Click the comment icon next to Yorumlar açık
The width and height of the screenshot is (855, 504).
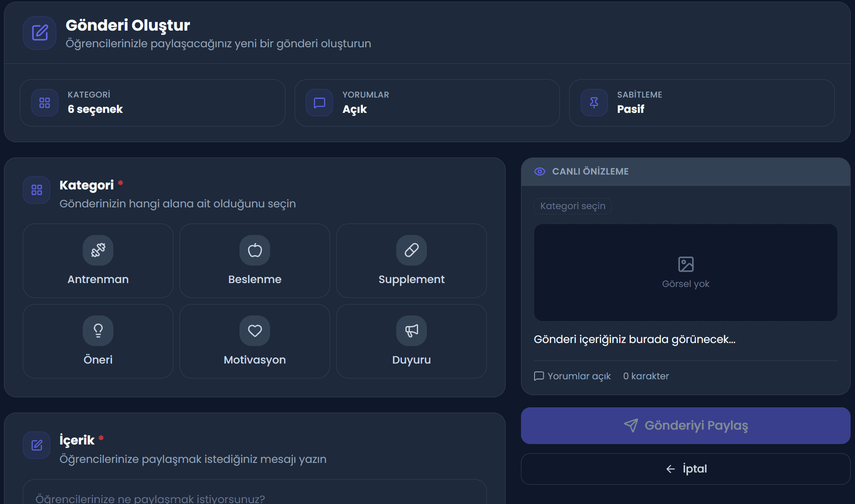pyautogui.click(x=539, y=376)
